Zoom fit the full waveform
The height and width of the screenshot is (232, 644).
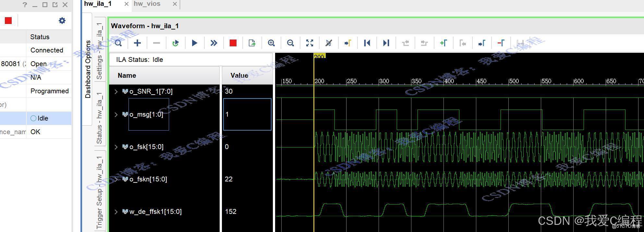310,43
